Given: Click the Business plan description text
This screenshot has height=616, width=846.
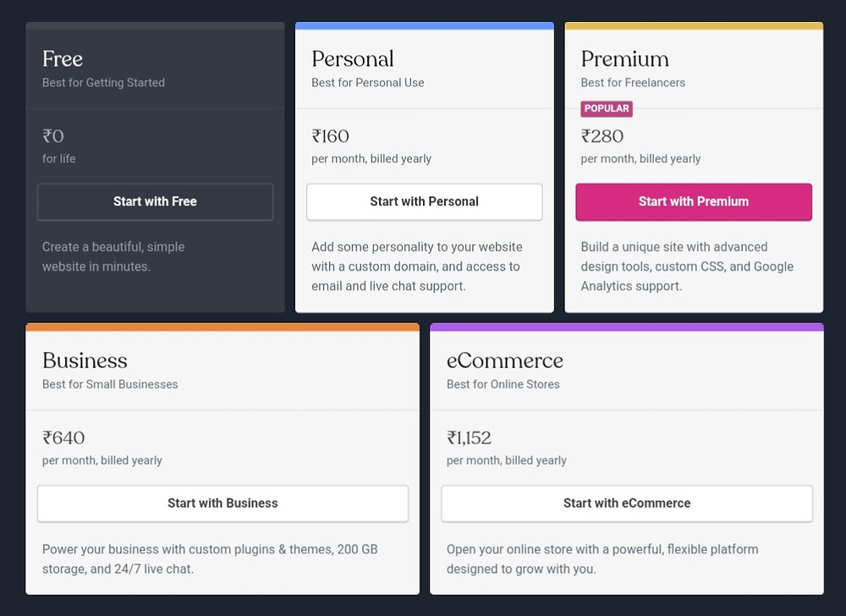Looking at the screenshot, I should tap(211, 559).
